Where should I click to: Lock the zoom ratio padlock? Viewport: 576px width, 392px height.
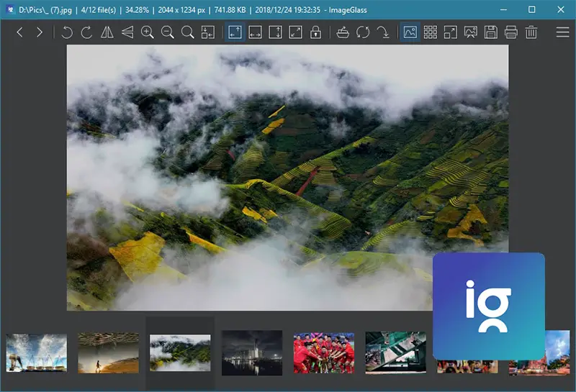(x=315, y=32)
